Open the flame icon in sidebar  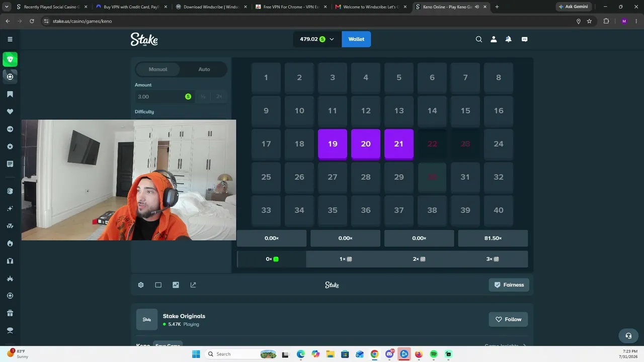pyautogui.click(x=10, y=243)
